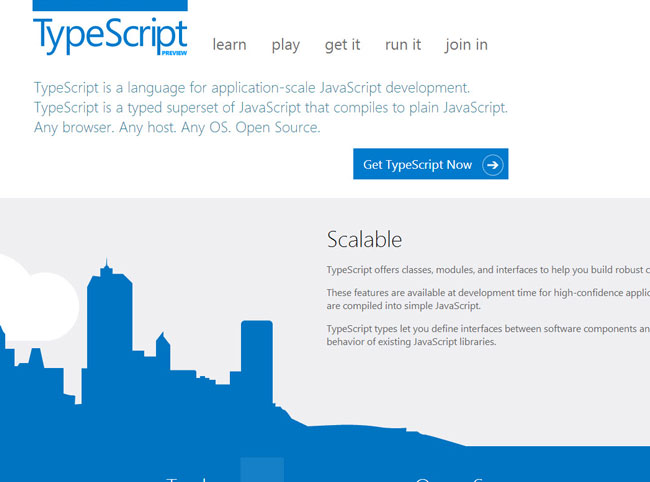Go to the get it page
Screen dimensions: 650x482
click(x=342, y=45)
